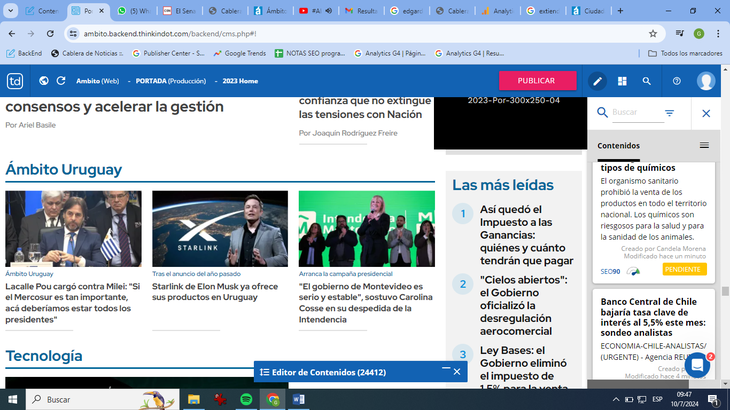
Task: Open the globe site selector icon
Action: [44, 81]
